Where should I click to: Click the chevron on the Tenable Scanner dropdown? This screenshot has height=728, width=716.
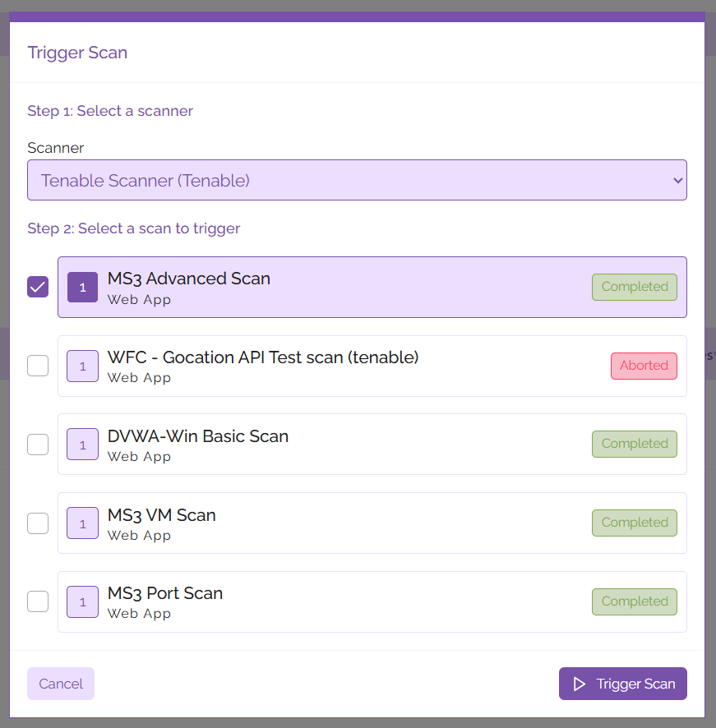pos(677,180)
